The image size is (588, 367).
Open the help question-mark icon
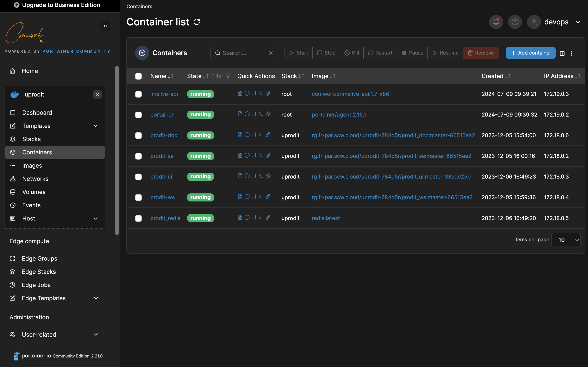pyautogui.click(x=515, y=22)
